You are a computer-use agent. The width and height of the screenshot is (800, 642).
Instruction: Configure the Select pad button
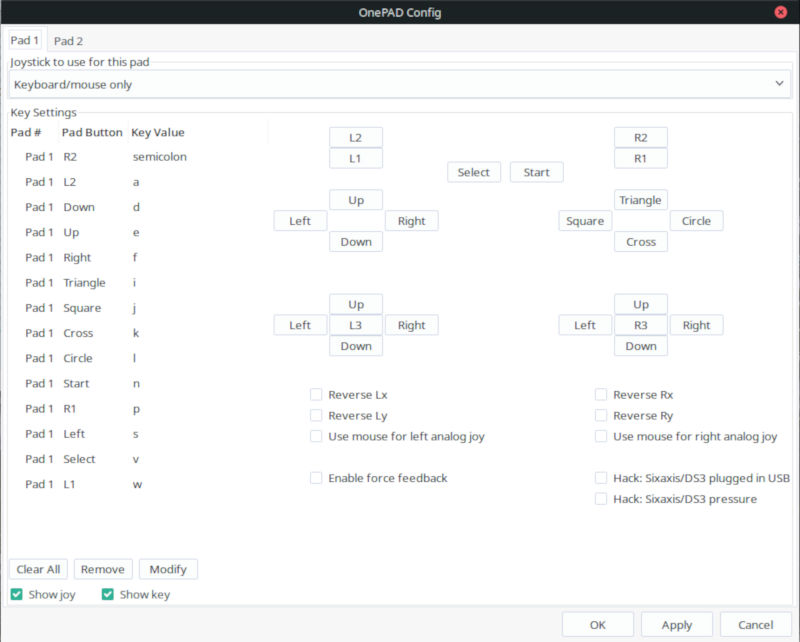tap(473, 172)
